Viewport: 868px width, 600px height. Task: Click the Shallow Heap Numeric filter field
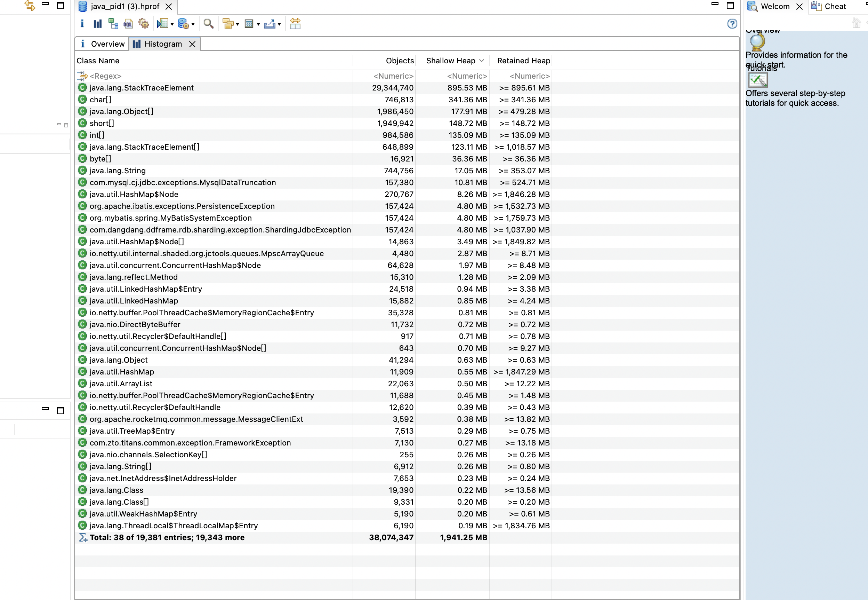click(452, 76)
